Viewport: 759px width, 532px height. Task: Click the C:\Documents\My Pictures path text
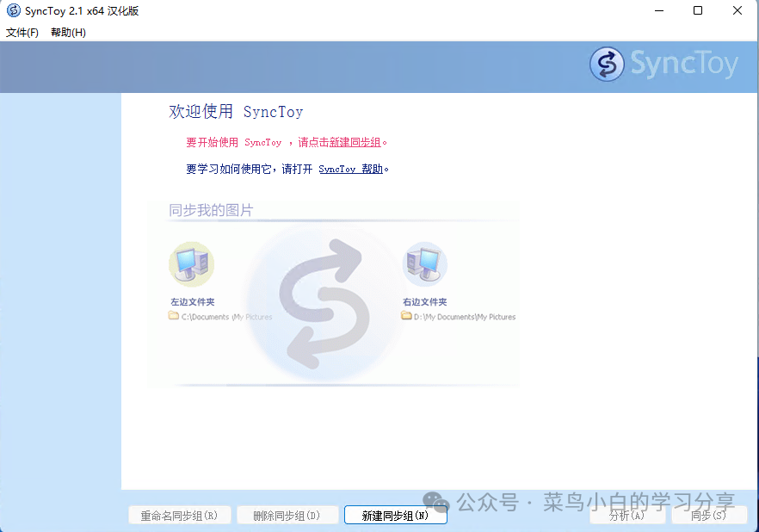(226, 317)
